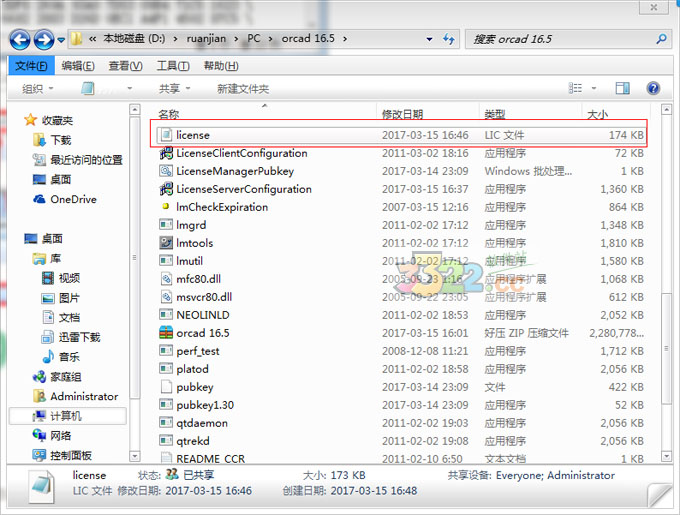Select the lmutil application icon
Image resolution: width=680 pixels, height=515 pixels.
[166, 261]
